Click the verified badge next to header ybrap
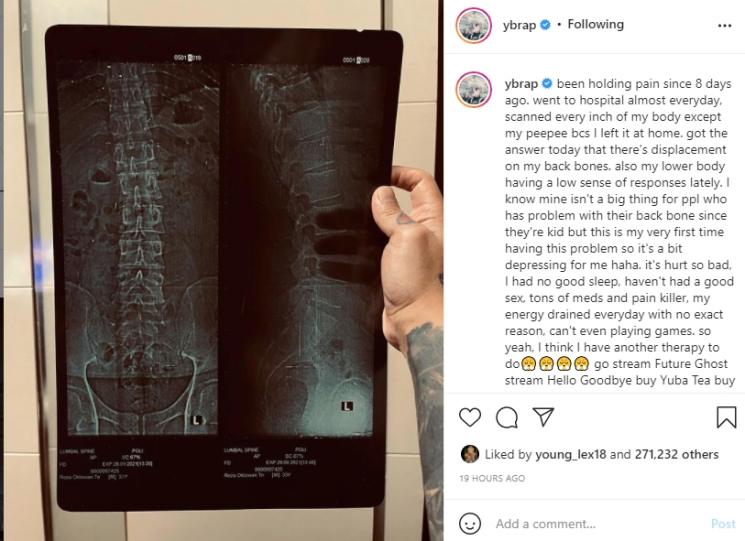The height and width of the screenshot is (541, 745). 545,25
